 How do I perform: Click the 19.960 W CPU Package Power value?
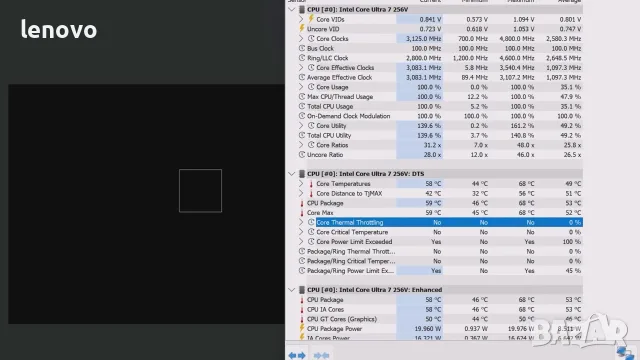tap(428, 329)
